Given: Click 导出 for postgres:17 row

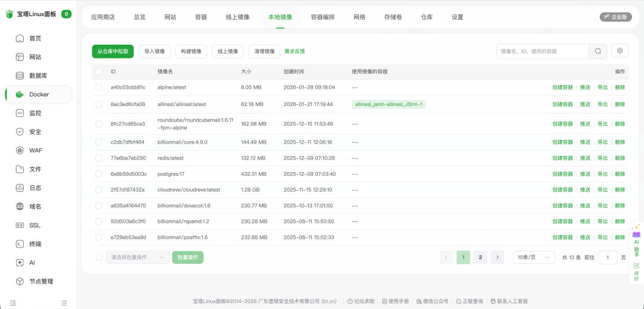Looking at the screenshot, I should [x=602, y=174].
